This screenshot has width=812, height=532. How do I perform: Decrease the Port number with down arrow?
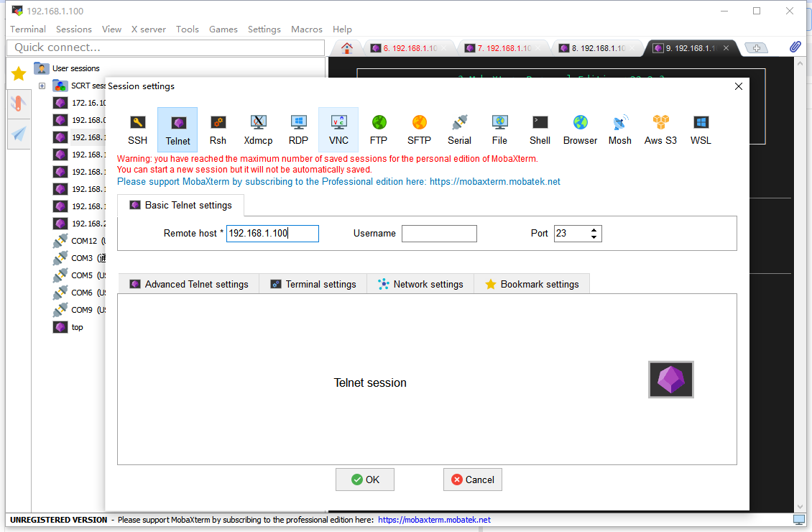click(594, 237)
